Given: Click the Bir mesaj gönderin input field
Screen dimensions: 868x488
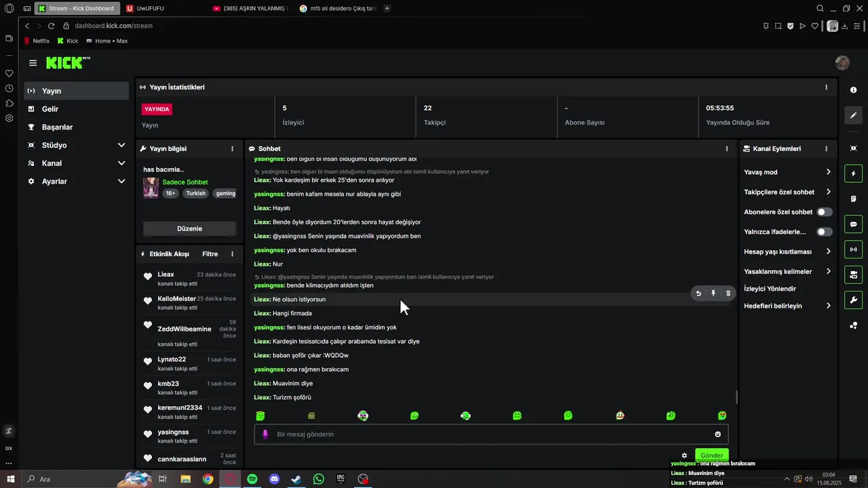Looking at the screenshot, I should 491,434.
